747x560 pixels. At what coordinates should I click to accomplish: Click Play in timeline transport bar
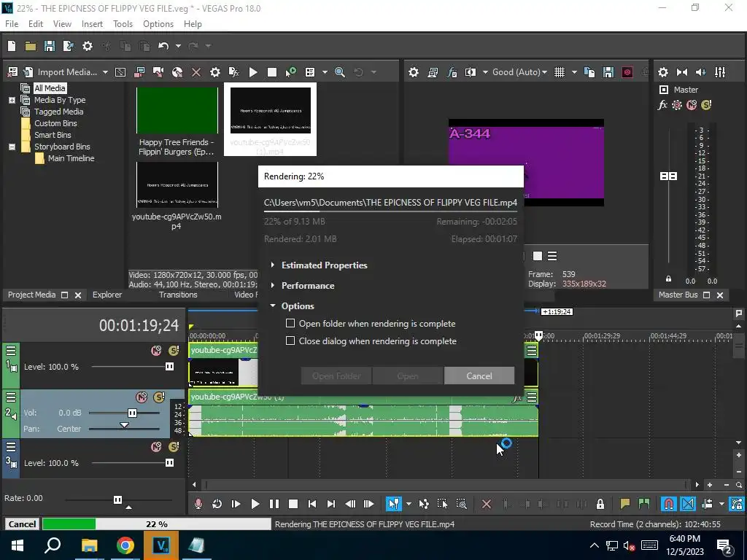click(255, 504)
